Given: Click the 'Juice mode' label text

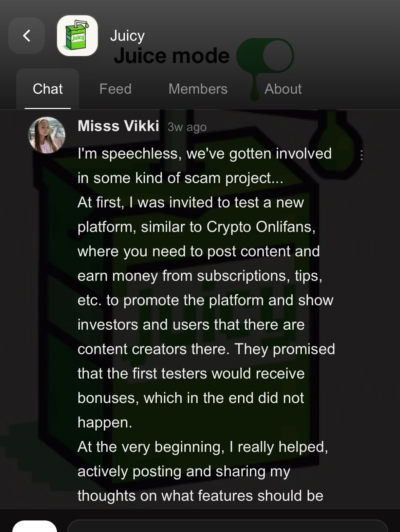Looking at the screenshot, I should [172, 56].
